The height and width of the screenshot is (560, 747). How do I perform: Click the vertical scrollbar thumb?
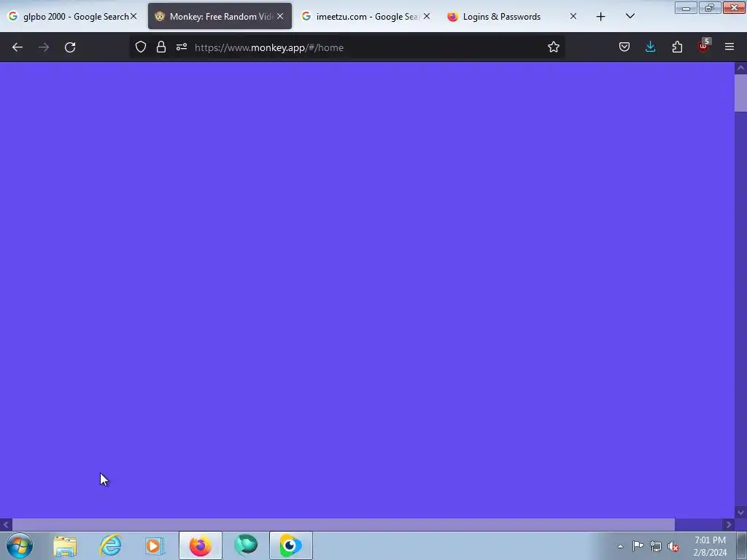pyautogui.click(x=740, y=93)
